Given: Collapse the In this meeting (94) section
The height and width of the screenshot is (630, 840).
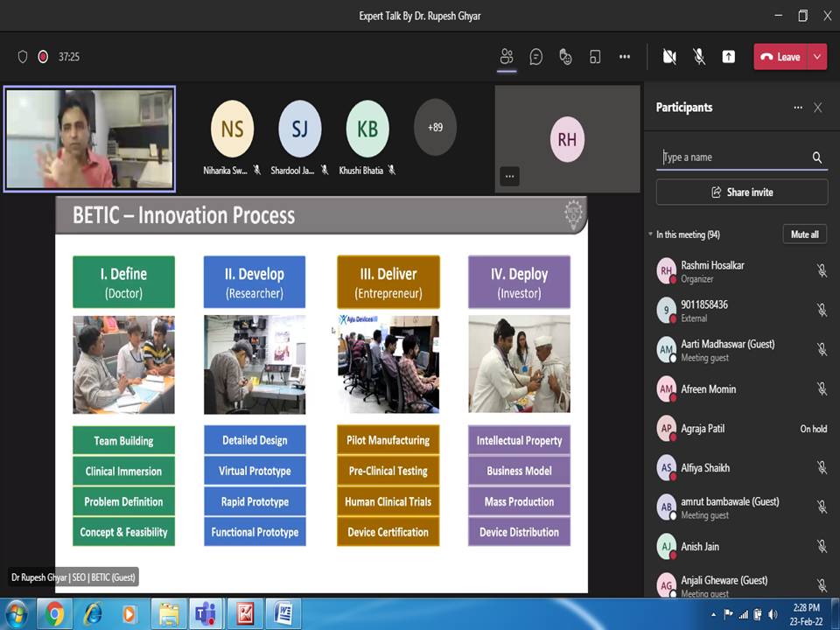Looking at the screenshot, I should click(651, 234).
